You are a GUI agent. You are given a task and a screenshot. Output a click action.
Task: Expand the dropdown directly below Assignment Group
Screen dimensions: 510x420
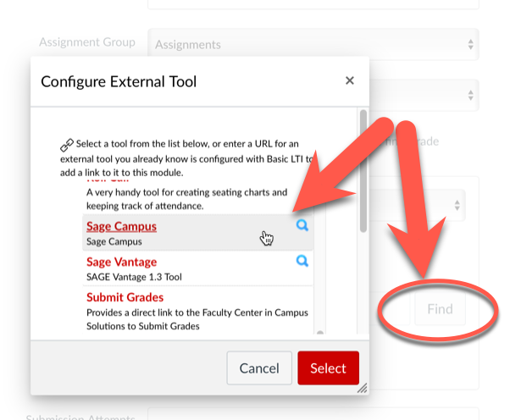[x=424, y=93]
